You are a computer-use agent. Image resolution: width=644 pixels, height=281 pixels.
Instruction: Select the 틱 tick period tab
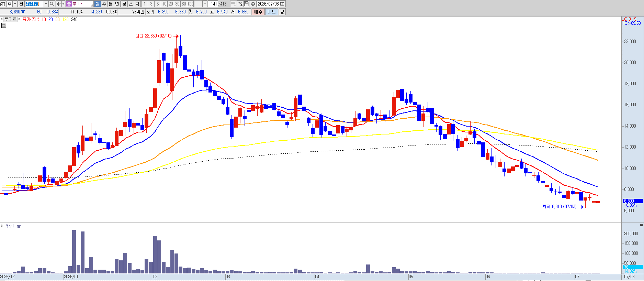137,4
